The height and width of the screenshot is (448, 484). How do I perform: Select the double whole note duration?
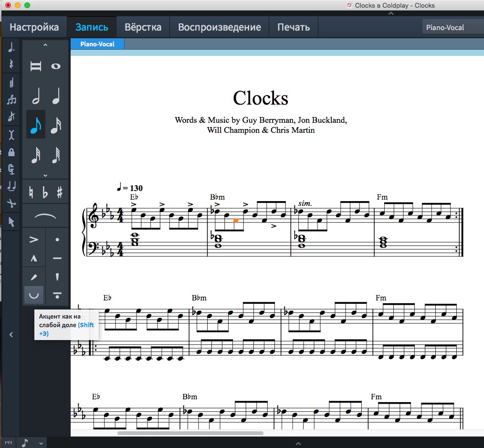coord(35,66)
